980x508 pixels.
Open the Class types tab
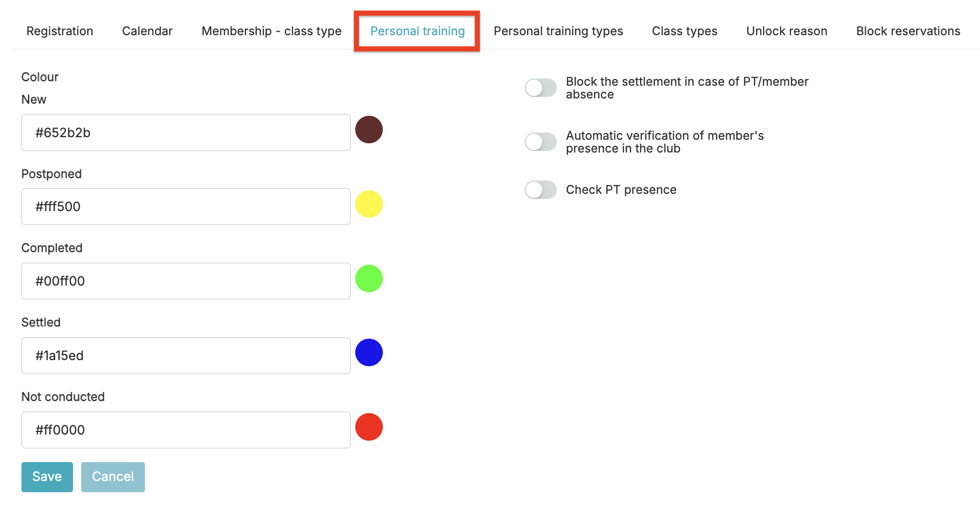(684, 31)
